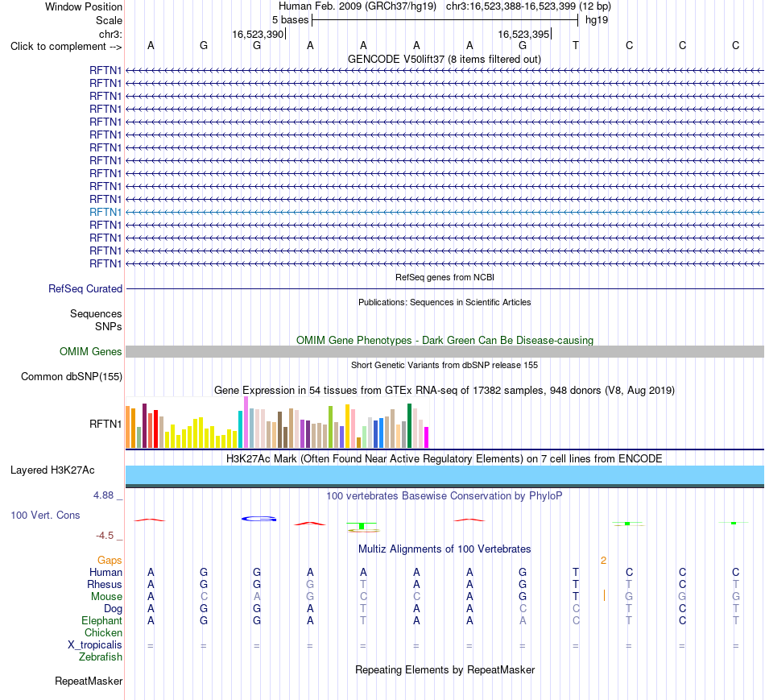Image resolution: width=765 pixels, height=700 pixels.
Task: Click the 4.88 upper conservation axis value
Action: (103, 495)
